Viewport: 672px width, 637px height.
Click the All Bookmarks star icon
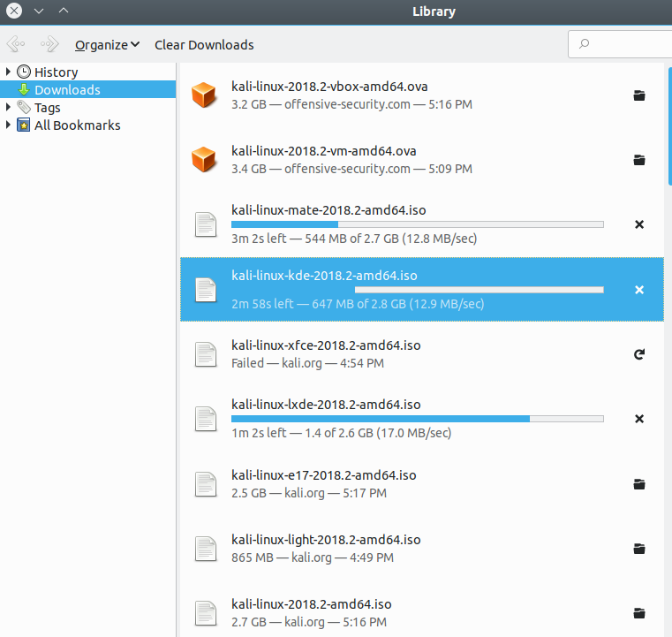24,125
